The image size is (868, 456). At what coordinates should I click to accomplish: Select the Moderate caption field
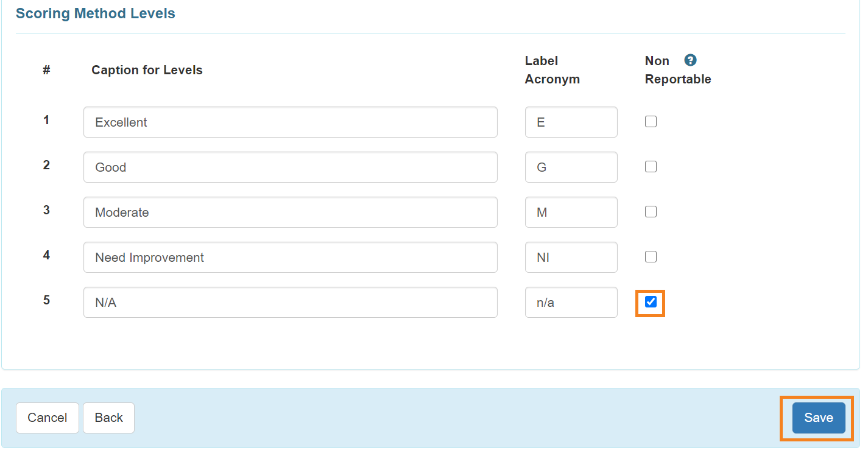click(x=290, y=212)
